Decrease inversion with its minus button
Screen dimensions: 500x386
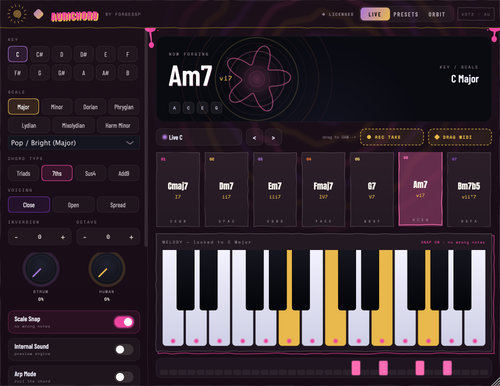[x=16, y=237]
